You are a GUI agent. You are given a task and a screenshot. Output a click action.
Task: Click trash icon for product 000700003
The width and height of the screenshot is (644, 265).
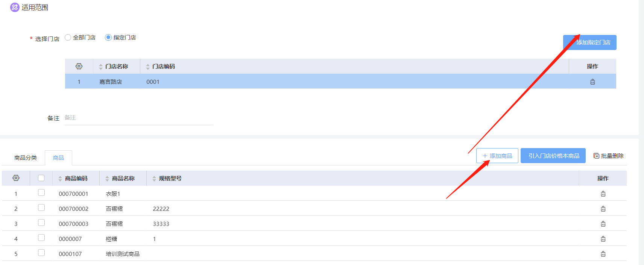coord(603,224)
